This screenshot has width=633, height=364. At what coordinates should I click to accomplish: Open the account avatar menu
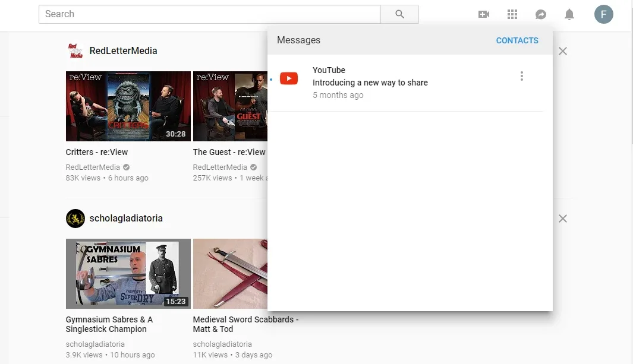pos(603,14)
